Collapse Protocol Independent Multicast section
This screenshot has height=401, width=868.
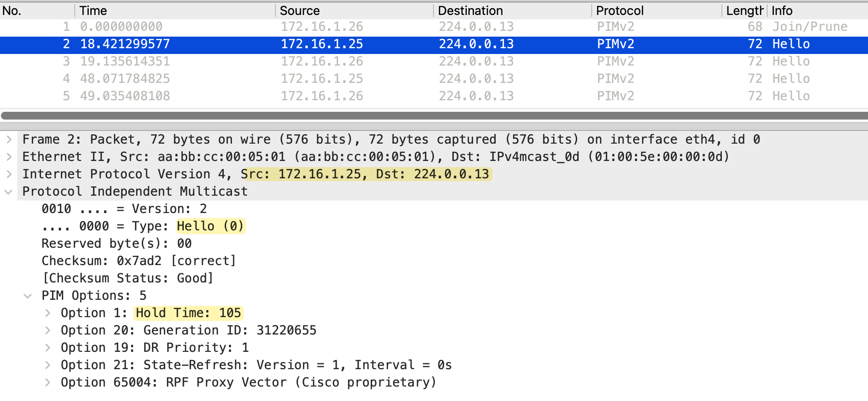coord(9,192)
